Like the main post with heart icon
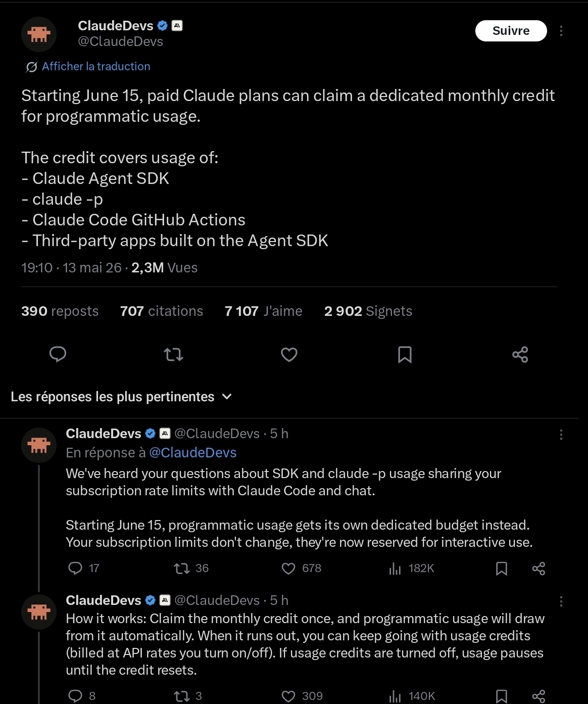The width and height of the screenshot is (588, 704). tap(289, 355)
